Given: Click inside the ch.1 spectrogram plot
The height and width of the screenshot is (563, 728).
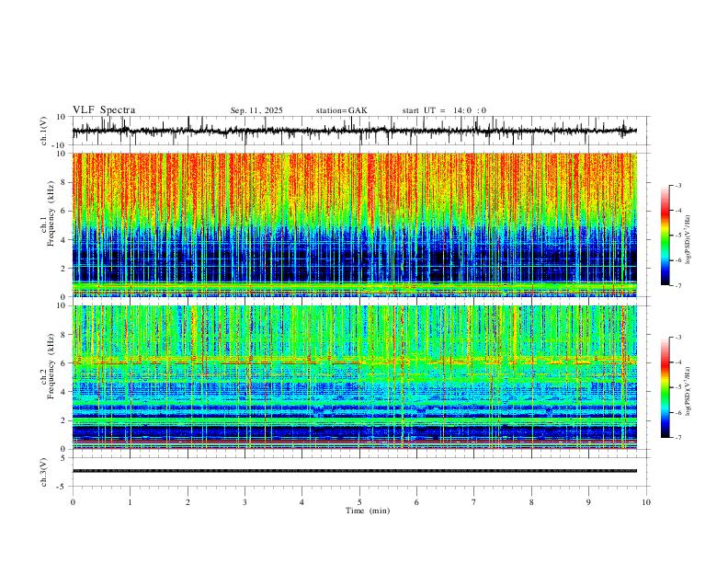Looking at the screenshot, I should click(x=354, y=224).
